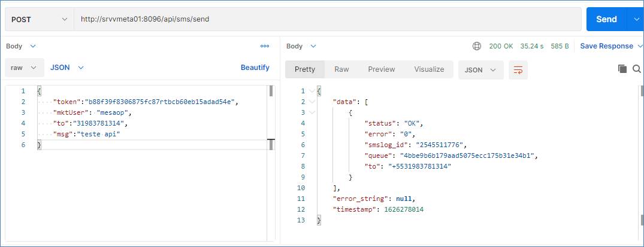Open the Send button arrow options

[636, 19]
